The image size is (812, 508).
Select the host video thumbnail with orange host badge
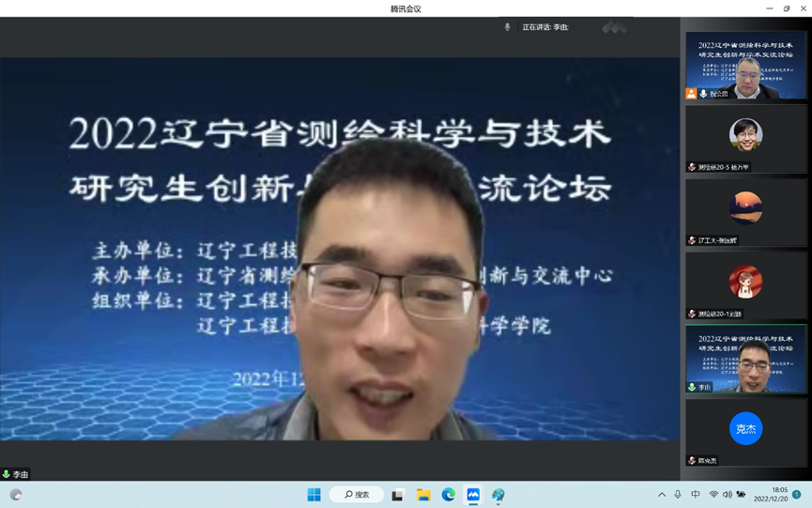745,65
